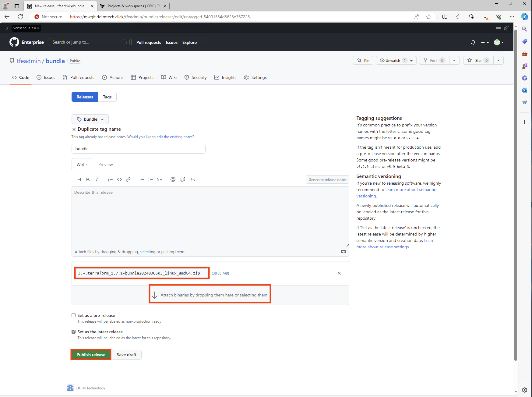This screenshot has height=397, width=532.
Task: Add a link in the editor
Action: 128,179
